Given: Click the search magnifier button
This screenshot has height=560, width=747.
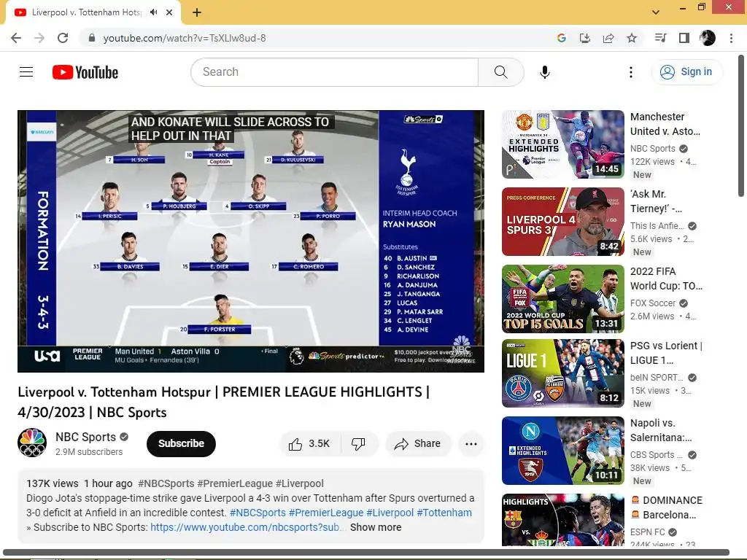Looking at the screenshot, I should (500, 72).
